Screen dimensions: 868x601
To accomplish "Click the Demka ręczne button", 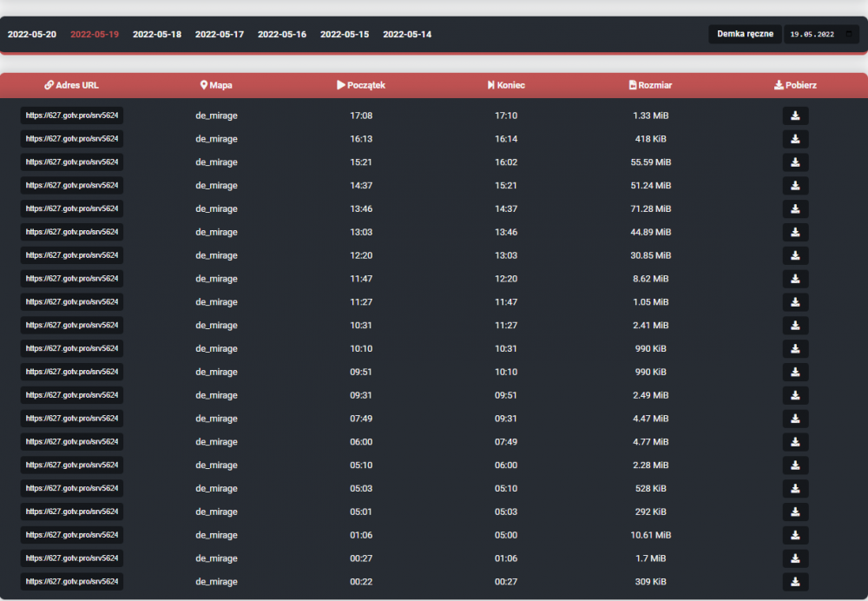I will [745, 34].
